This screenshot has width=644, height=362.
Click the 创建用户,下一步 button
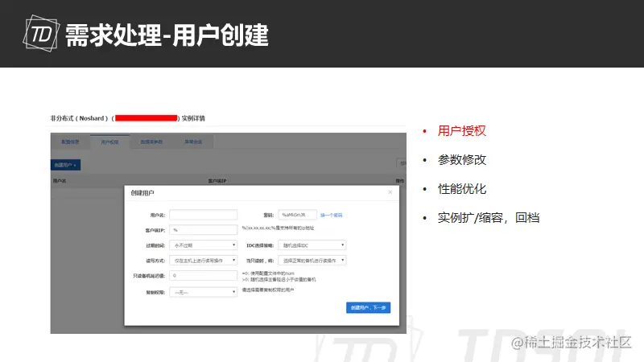tap(369, 307)
